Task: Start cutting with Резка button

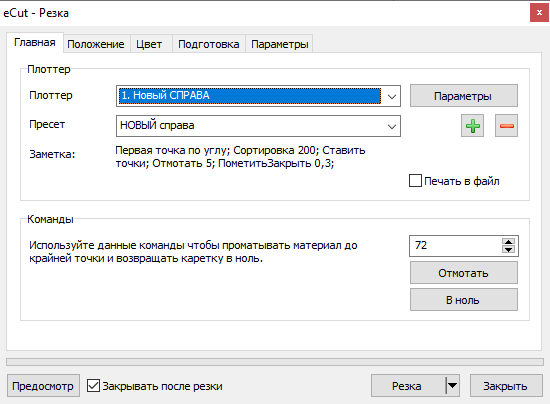Action: [x=409, y=385]
